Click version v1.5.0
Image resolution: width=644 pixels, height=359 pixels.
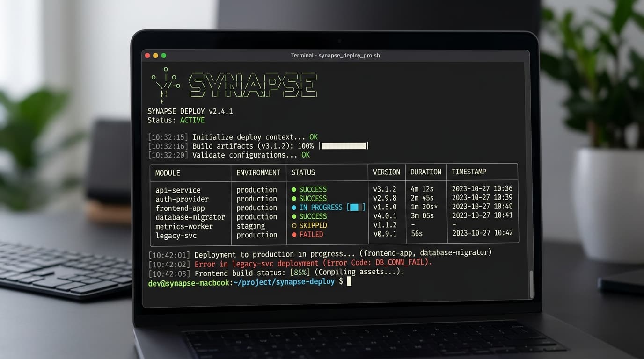click(385, 207)
